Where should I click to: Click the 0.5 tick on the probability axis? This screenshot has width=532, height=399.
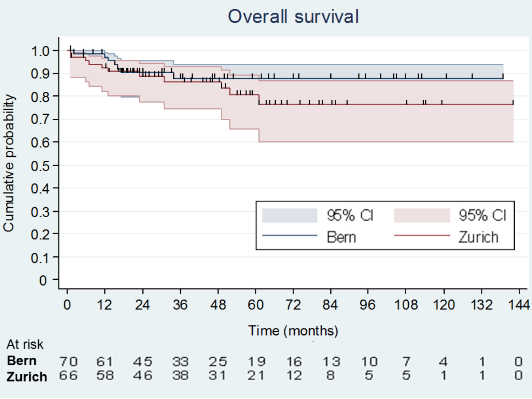41,165
